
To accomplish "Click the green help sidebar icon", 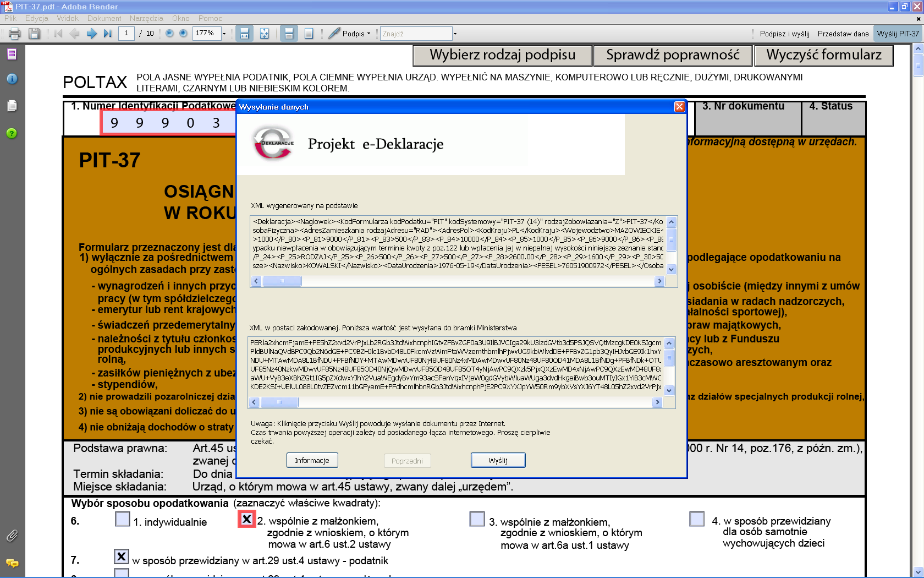I will pos(12,133).
